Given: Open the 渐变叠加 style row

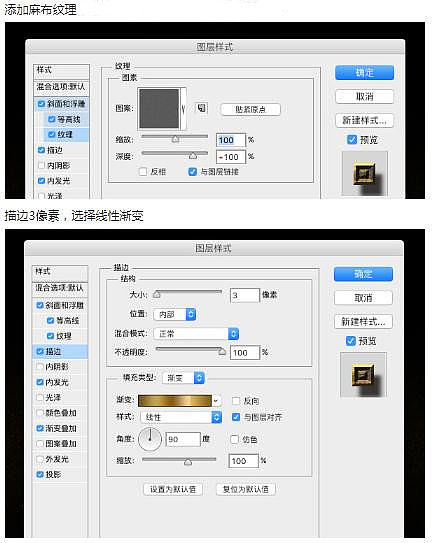Looking at the screenshot, I should [60, 428].
